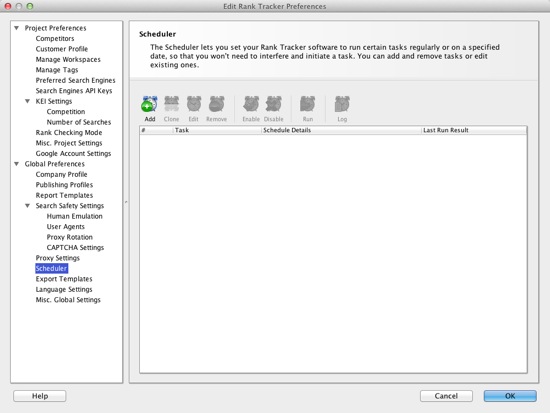This screenshot has height=413, width=550.
Task: Click the Enable task icon
Action: [251, 104]
